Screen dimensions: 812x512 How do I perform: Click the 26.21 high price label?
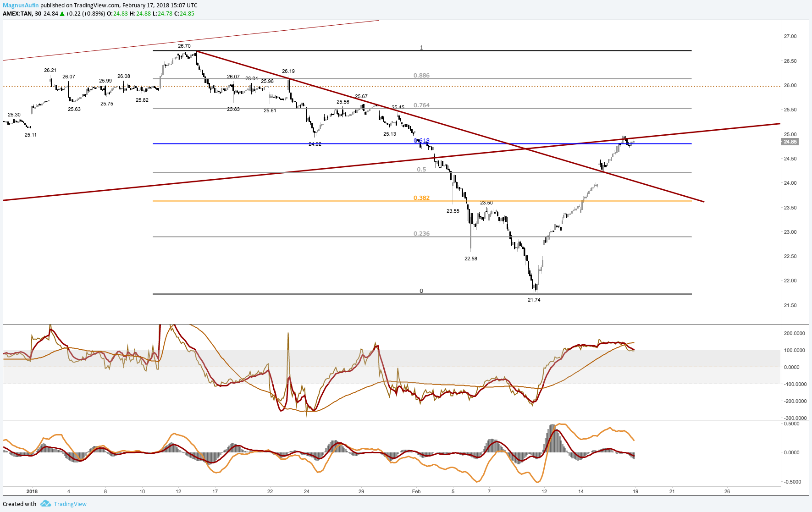(x=50, y=70)
